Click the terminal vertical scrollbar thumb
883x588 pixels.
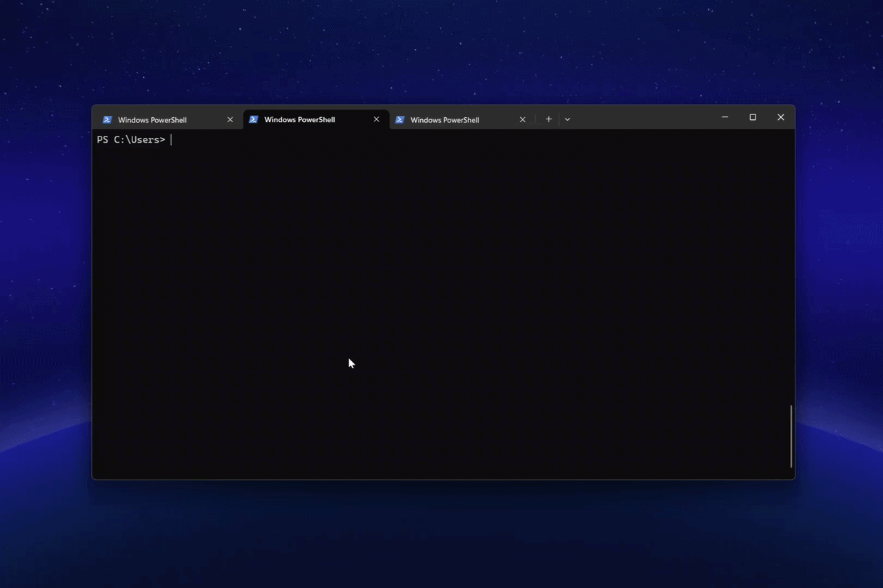pos(791,436)
